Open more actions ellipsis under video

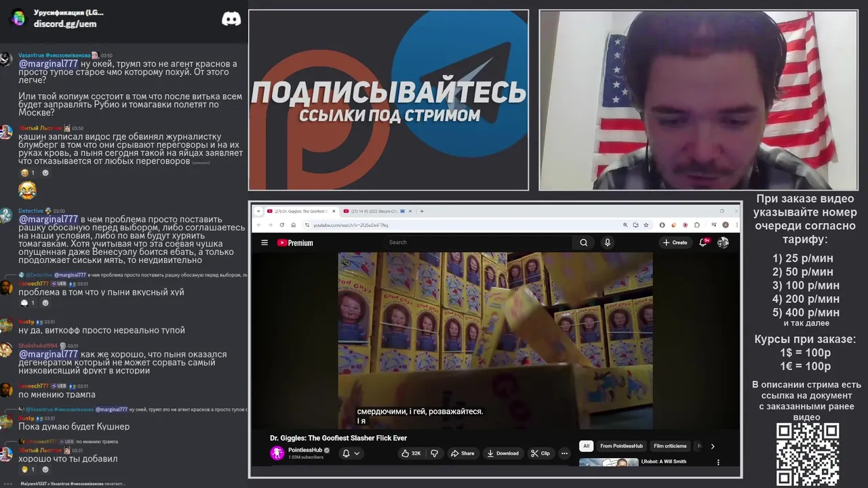(564, 453)
